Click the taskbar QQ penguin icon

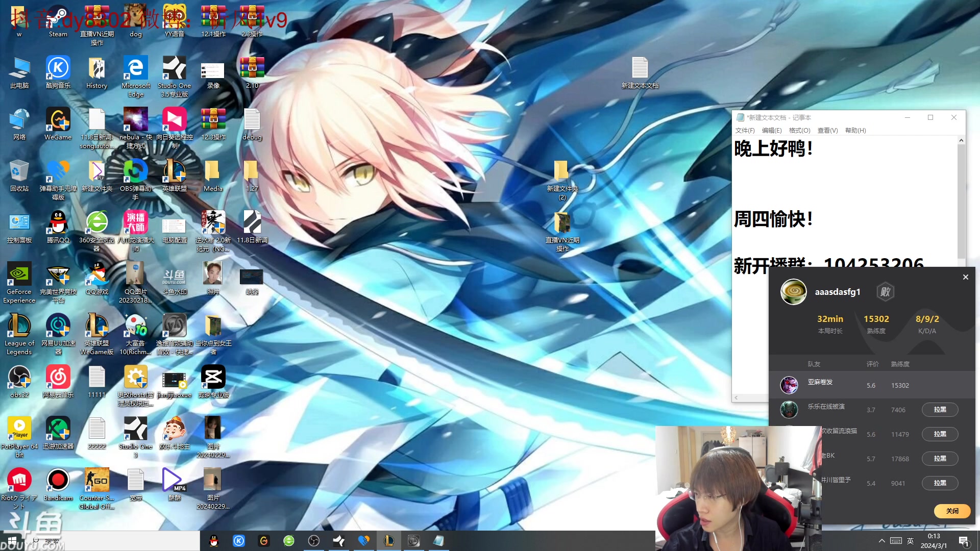click(214, 541)
